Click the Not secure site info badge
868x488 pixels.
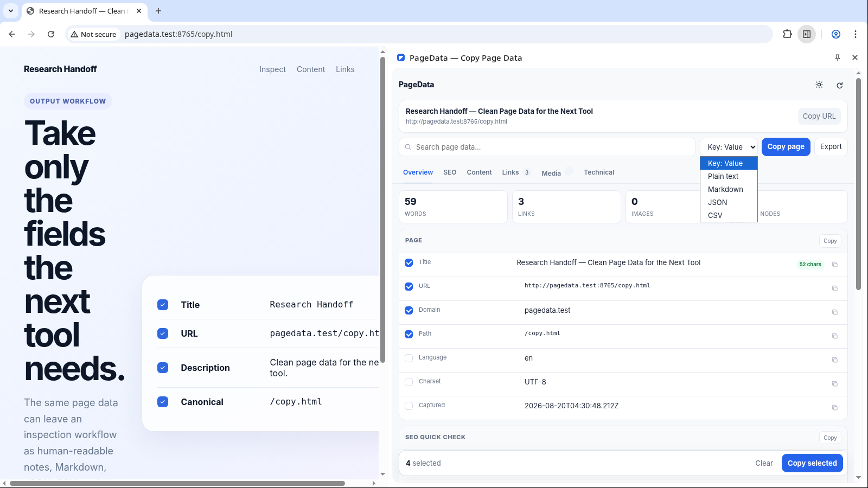93,34
